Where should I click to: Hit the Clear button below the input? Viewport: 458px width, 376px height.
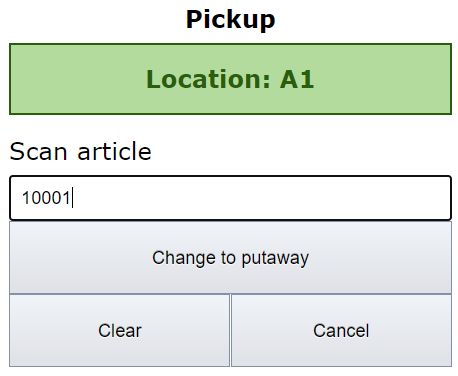coord(119,330)
